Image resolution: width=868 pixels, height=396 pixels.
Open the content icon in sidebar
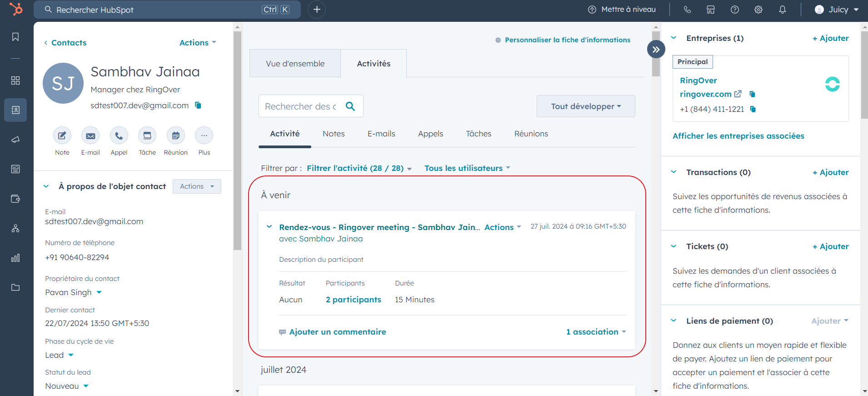15,169
